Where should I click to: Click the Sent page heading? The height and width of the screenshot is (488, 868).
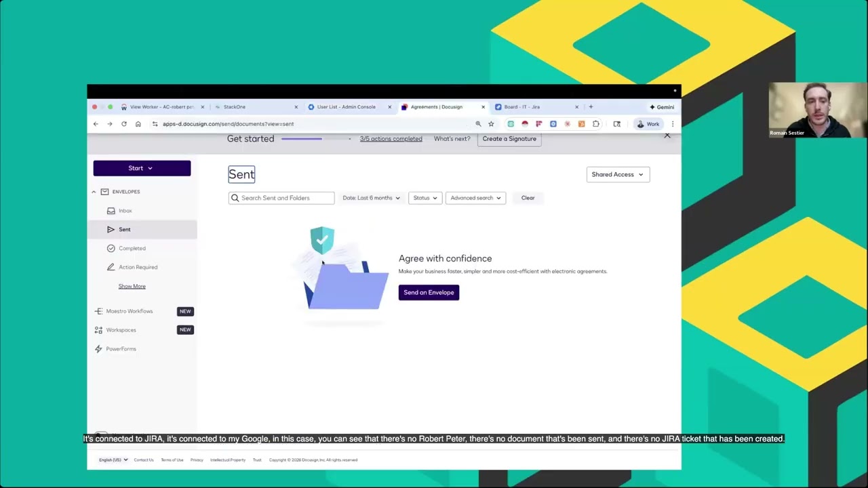pyautogui.click(x=241, y=175)
